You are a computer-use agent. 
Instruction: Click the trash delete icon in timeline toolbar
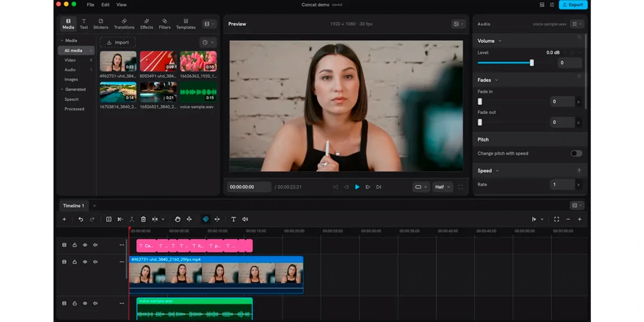tap(143, 219)
